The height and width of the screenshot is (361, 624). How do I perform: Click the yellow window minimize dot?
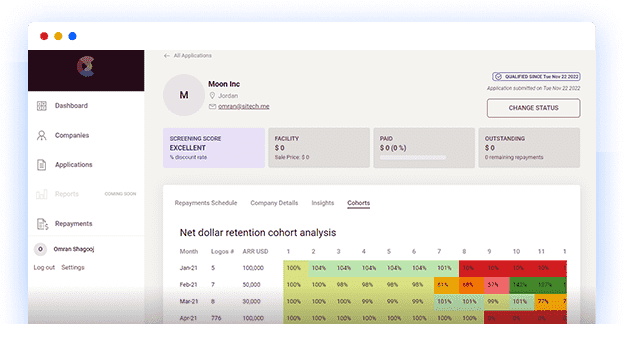pos(58,36)
